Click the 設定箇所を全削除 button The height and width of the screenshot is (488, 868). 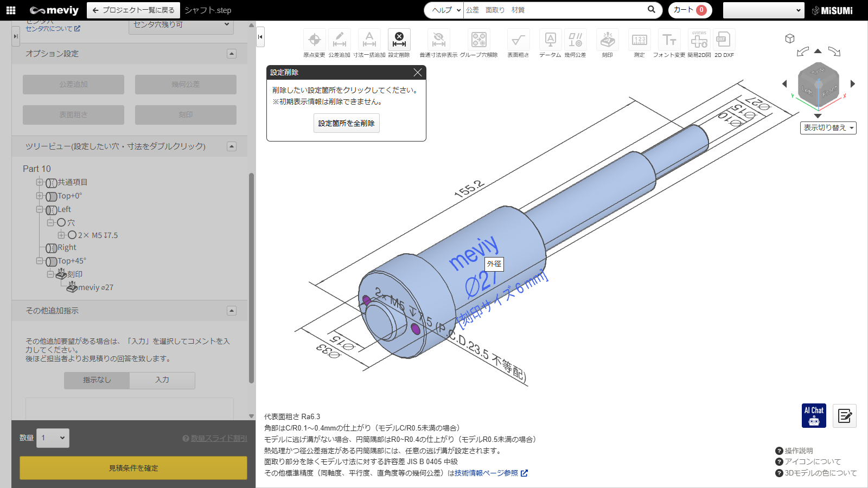tap(346, 124)
